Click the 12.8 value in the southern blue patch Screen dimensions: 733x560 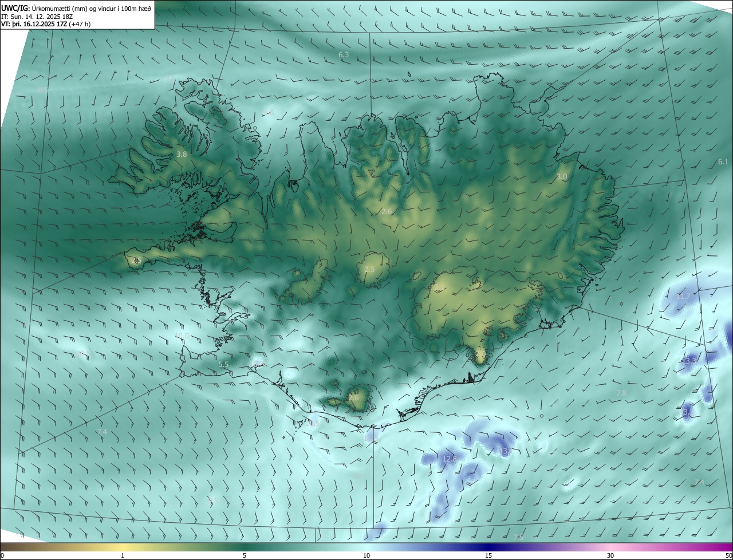click(x=450, y=459)
